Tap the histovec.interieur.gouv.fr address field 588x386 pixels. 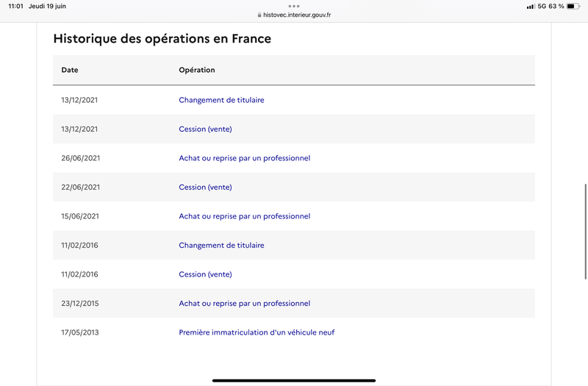click(294, 15)
